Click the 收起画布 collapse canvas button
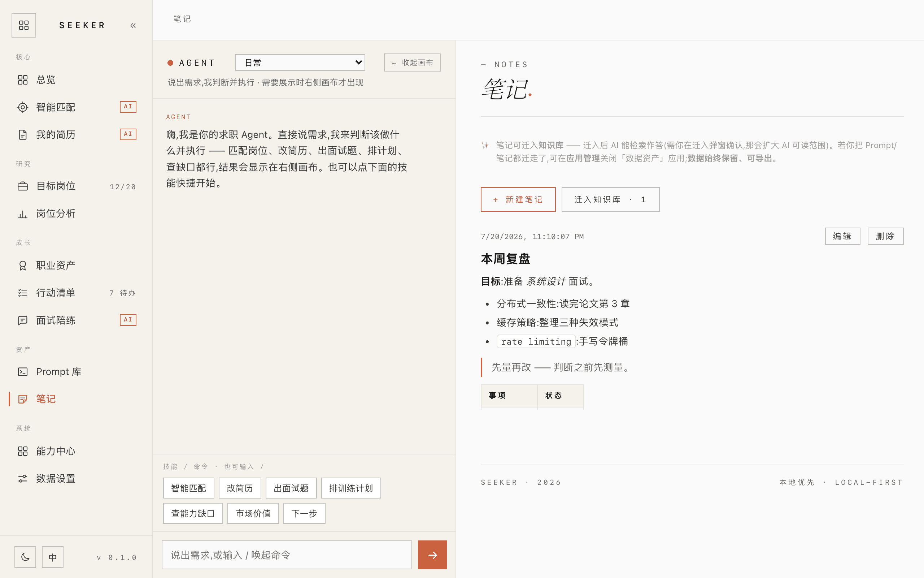This screenshot has height=578, width=924. click(x=412, y=62)
